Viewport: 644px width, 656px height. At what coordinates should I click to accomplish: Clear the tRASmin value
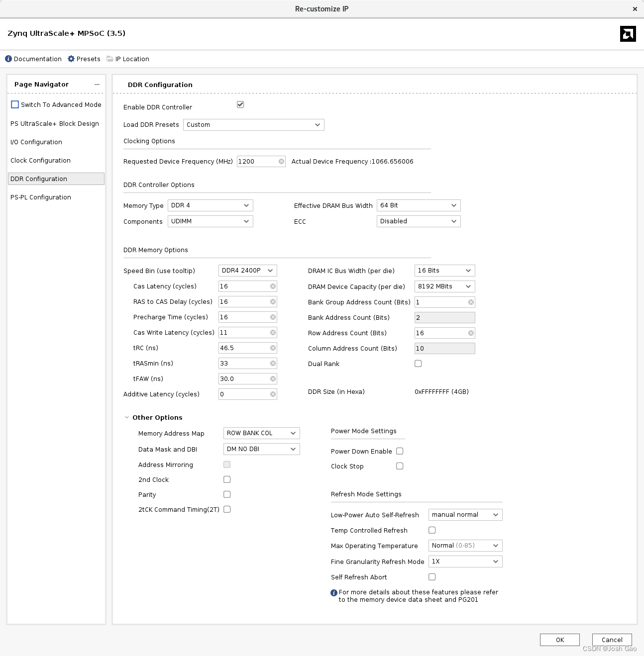pos(273,364)
